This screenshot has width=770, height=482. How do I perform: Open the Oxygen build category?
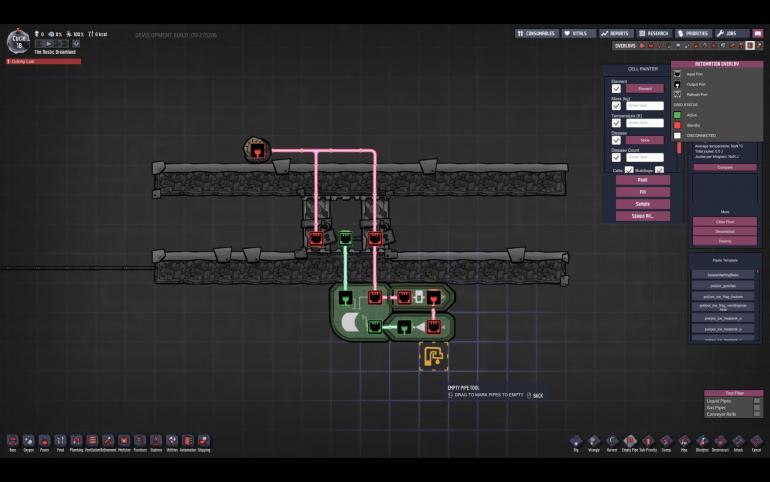point(29,441)
